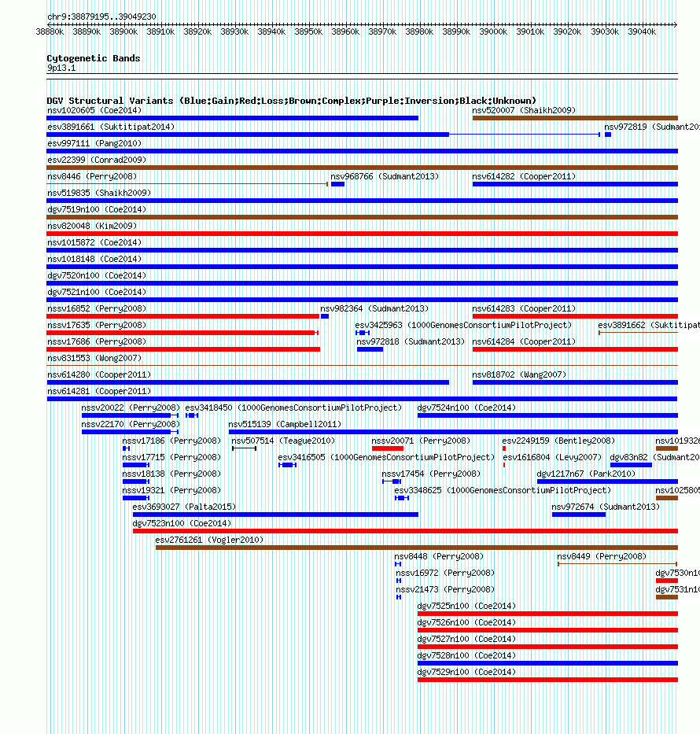This screenshot has height=734, width=700.
Task: Select the esv22399 (Conrad2009) label
Action: click(x=97, y=160)
